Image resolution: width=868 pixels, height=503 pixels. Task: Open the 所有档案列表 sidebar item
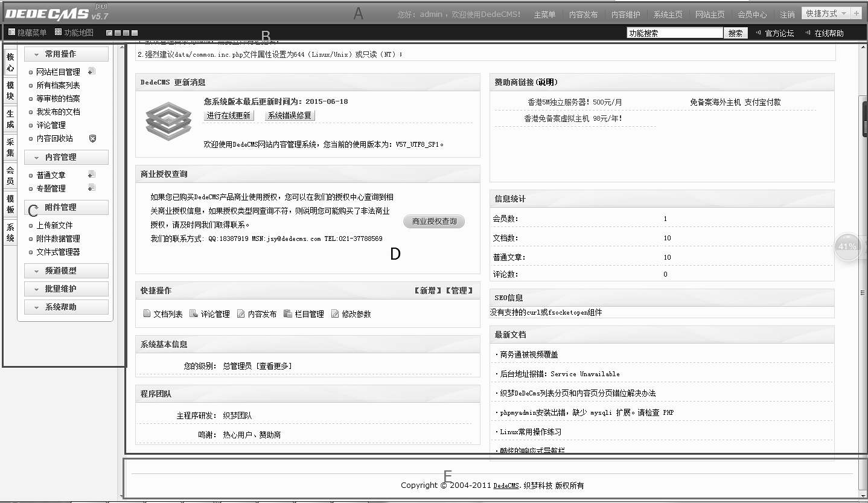click(58, 85)
